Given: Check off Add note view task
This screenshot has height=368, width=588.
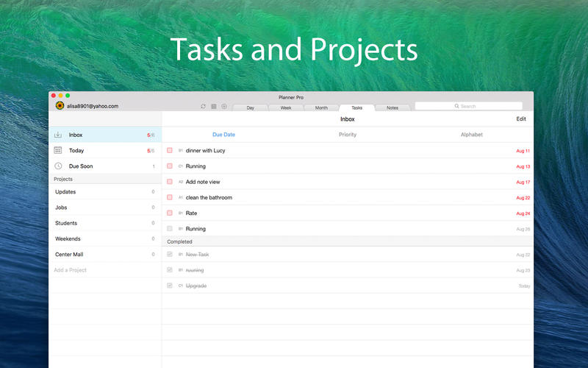Looking at the screenshot, I should click(170, 182).
